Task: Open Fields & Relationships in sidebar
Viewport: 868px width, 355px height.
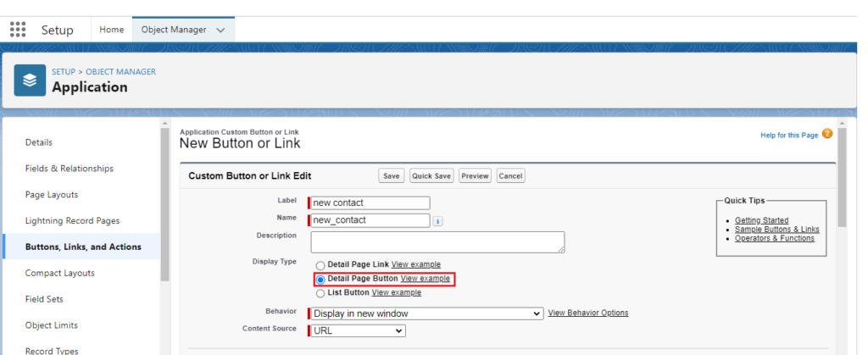Action: tap(69, 169)
